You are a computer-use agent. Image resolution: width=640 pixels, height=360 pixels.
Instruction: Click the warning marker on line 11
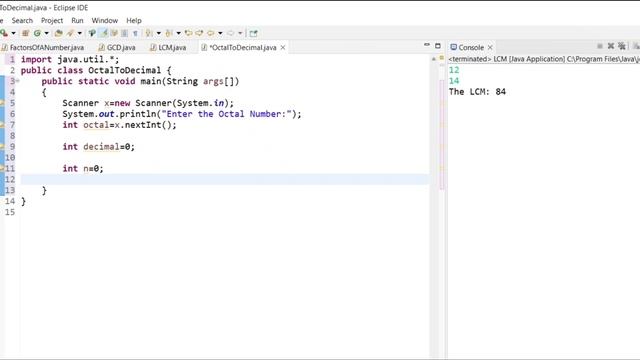[2, 168]
